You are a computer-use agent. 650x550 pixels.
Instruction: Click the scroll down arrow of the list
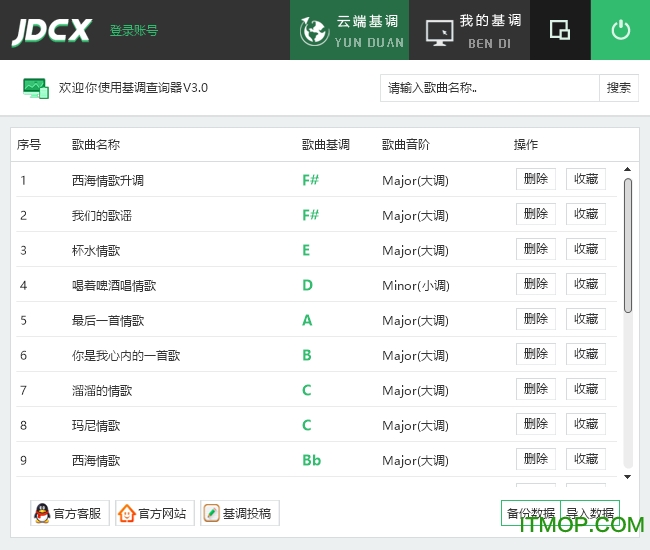(628, 477)
